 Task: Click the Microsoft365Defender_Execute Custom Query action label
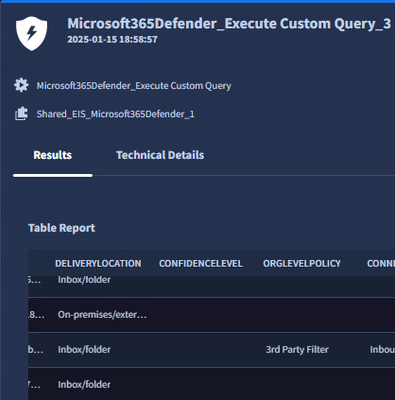(134, 86)
